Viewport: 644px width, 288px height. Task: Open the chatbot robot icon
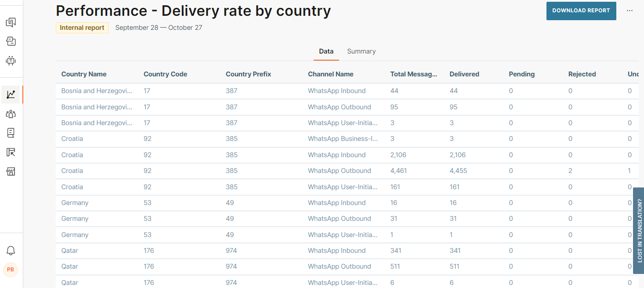(x=11, y=61)
